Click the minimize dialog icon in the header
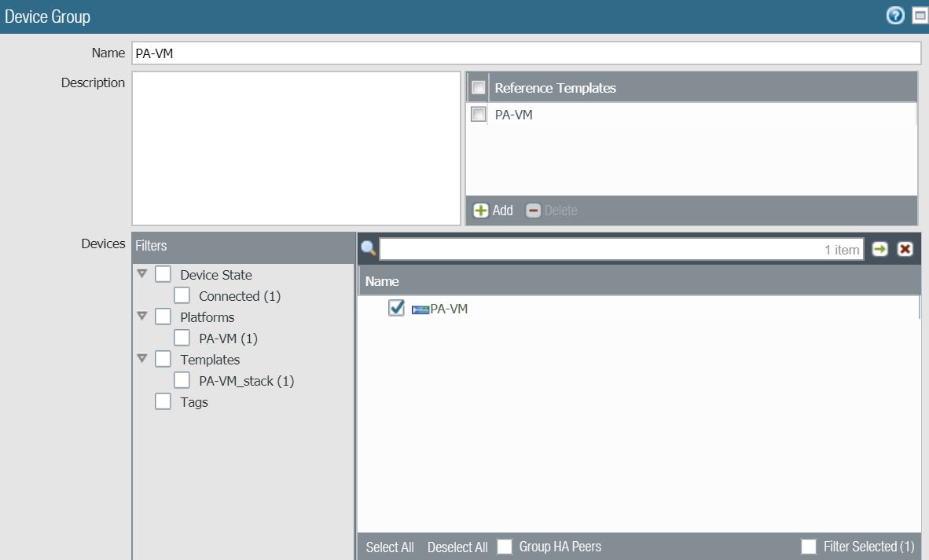 click(x=920, y=16)
